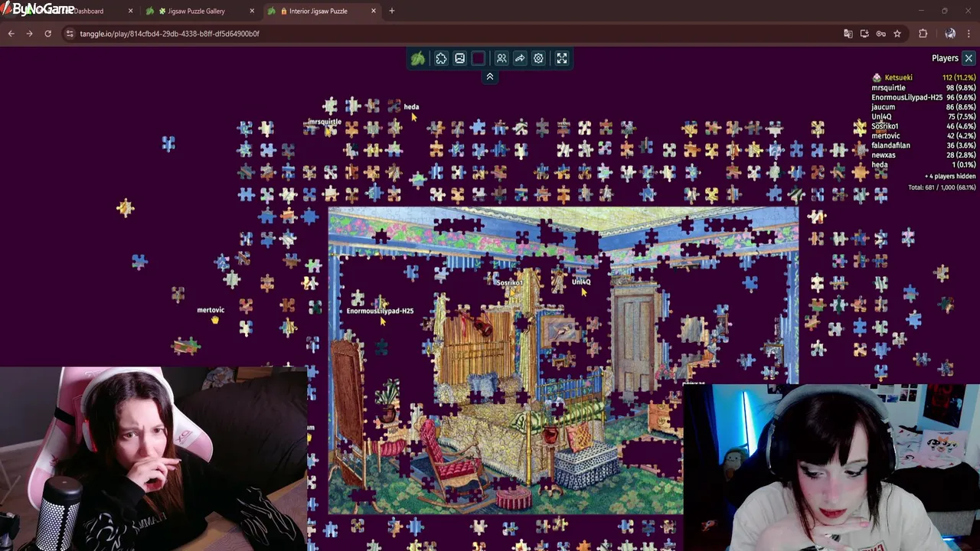
Task: Open the background color swatch
Action: (x=479, y=58)
